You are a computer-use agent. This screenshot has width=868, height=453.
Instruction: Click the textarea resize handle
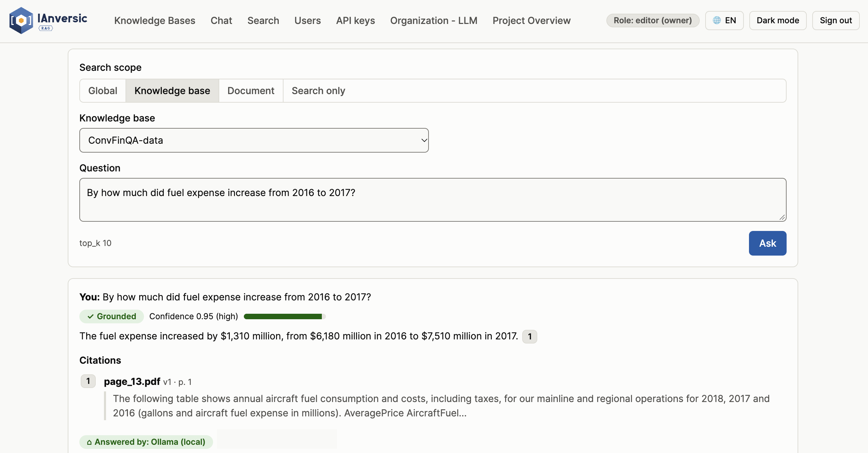[782, 217]
